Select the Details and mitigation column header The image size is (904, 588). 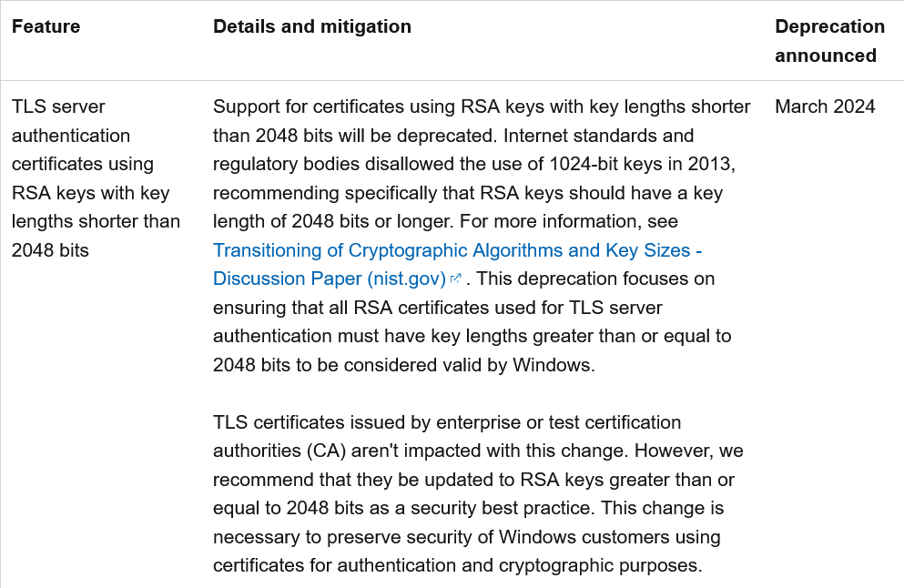312,26
